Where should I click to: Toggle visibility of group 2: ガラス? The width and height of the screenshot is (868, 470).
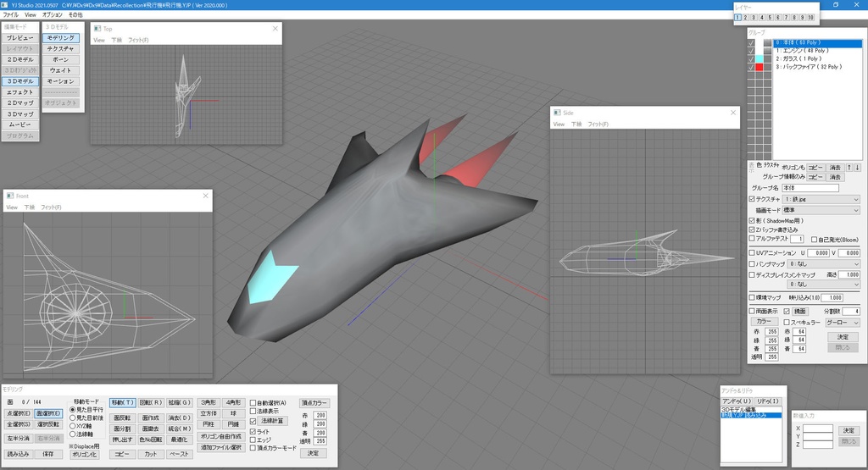tap(751, 58)
